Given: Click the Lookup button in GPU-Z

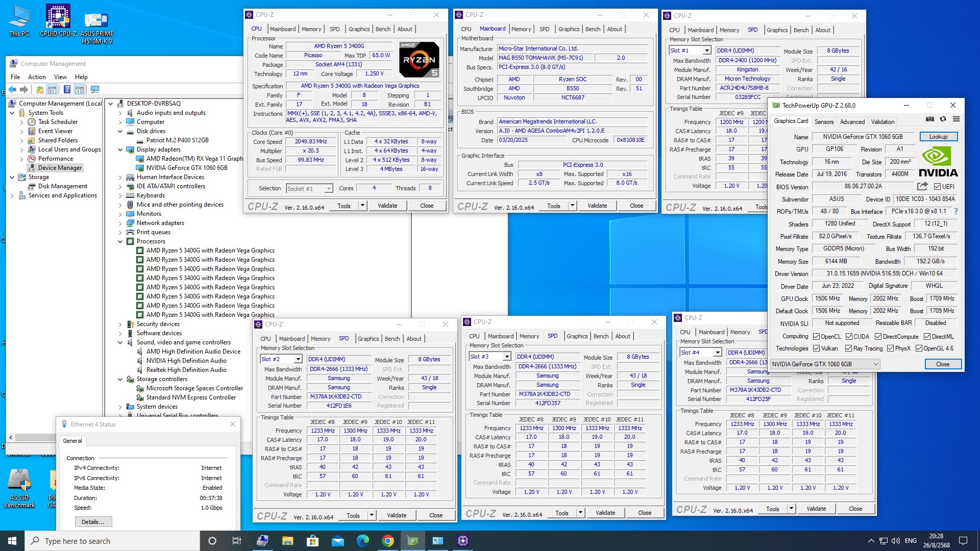Looking at the screenshot, I should coord(938,137).
